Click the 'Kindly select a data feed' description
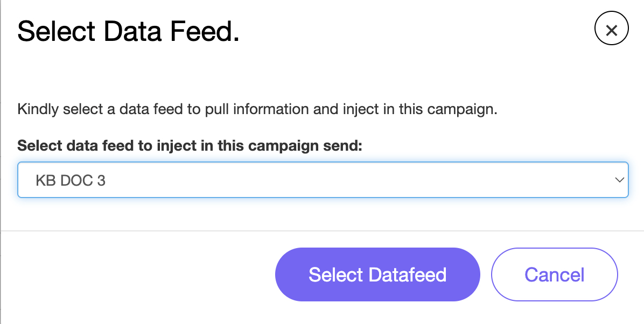Image resolution: width=644 pixels, height=324 pixels. point(257,110)
